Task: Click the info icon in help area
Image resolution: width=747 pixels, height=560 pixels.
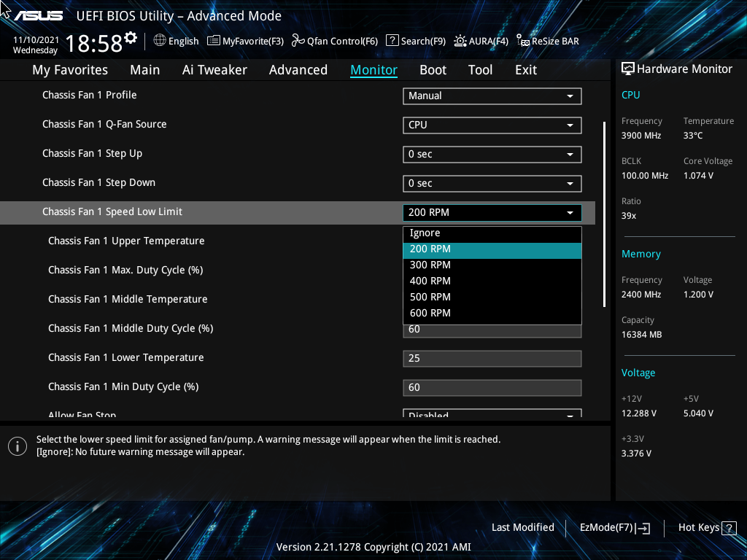Action: point(18,446)
